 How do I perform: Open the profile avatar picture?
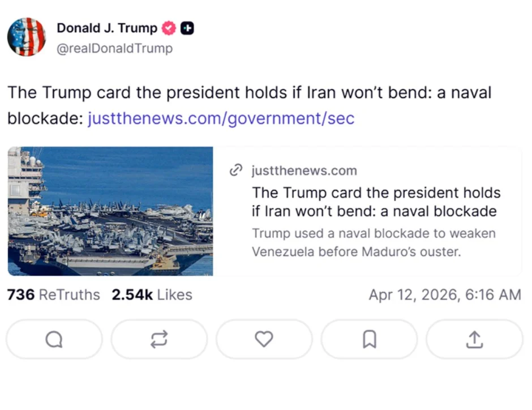26,37
